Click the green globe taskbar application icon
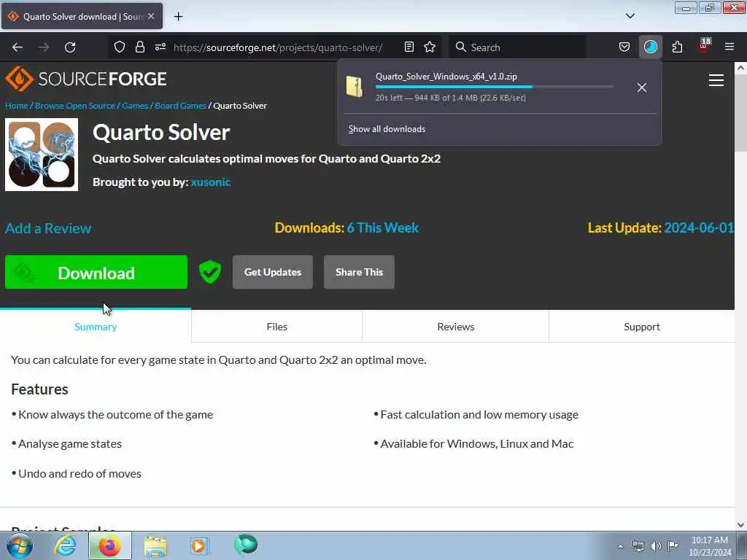 coord(246,545)
